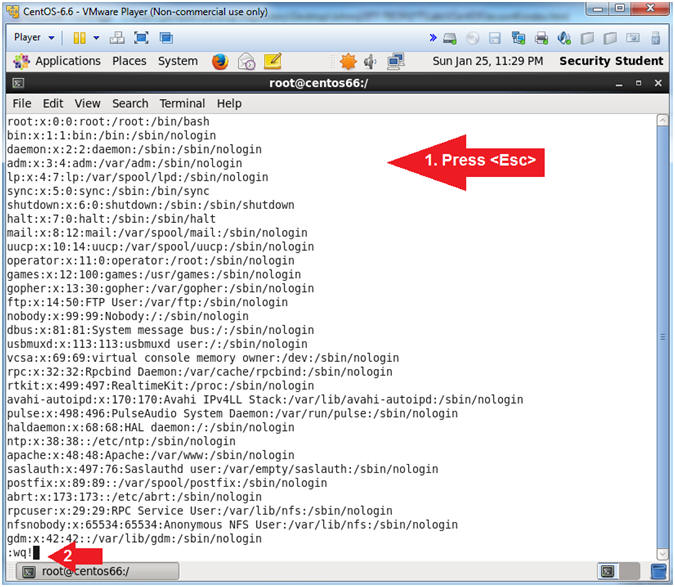Click the CD/DVD drive device icon

[x=472, y=38]
